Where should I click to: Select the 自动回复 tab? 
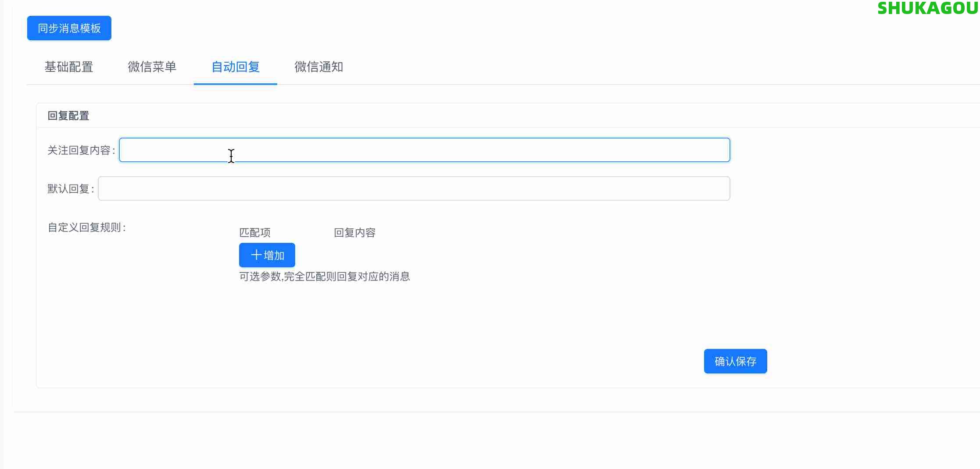tap(235, 67)
